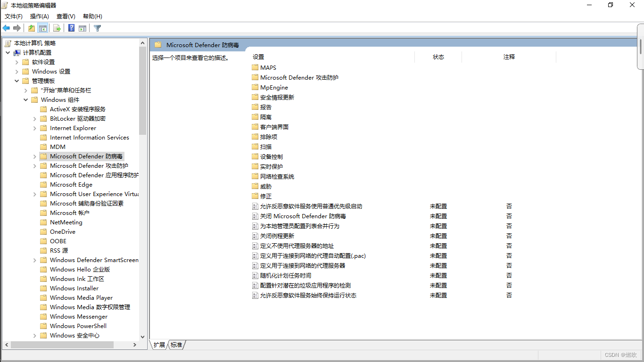Click the folder icon next to 威胁
This screenshot has width=644, height=362.
(255, 186)
